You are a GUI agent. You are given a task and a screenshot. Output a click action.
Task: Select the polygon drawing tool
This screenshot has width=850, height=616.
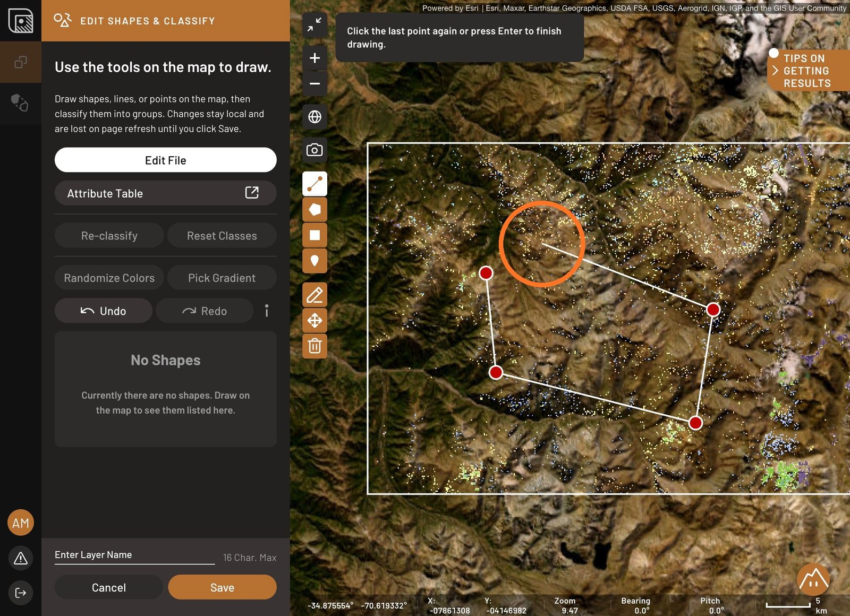(314, 209)
